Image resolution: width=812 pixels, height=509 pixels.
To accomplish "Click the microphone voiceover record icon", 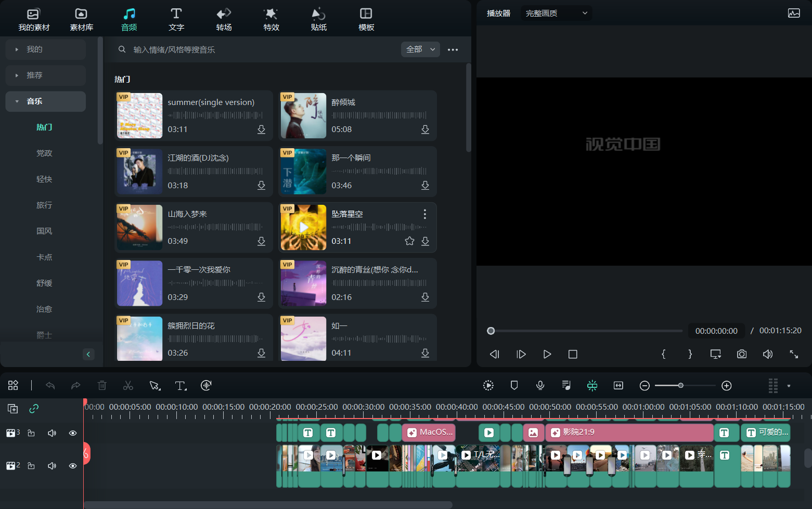I will pos(540,385).
